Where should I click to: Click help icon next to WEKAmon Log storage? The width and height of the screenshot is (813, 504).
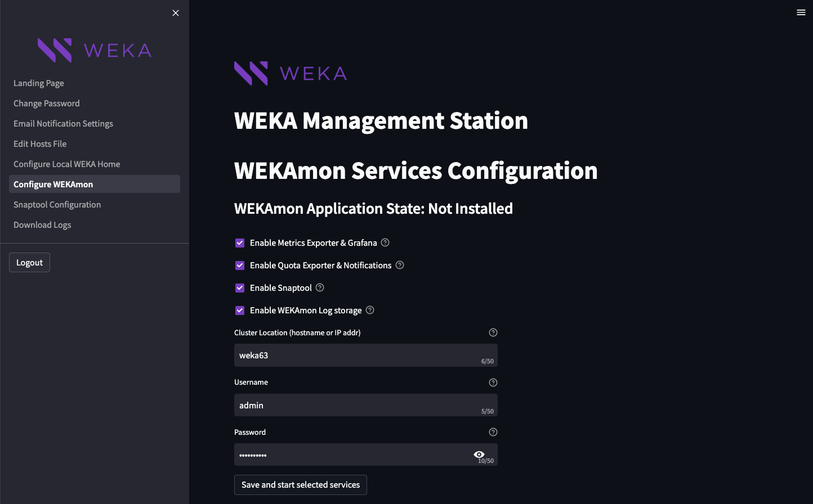(370, 310)
